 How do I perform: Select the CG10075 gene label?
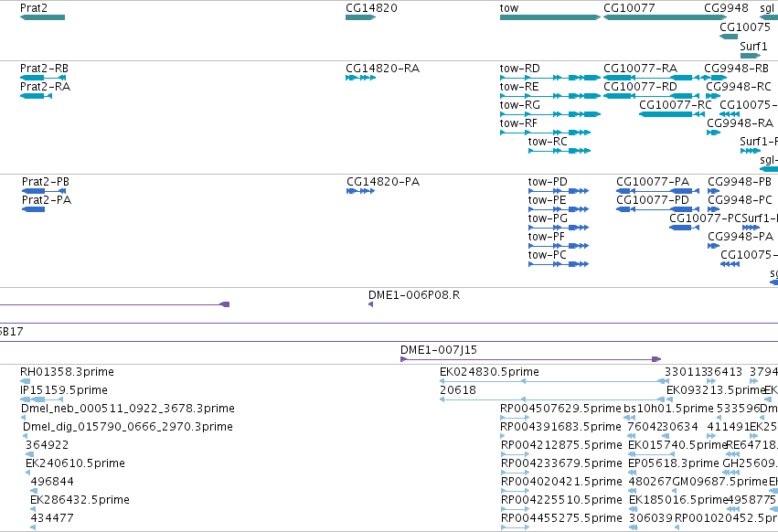(x=745, y=27)
